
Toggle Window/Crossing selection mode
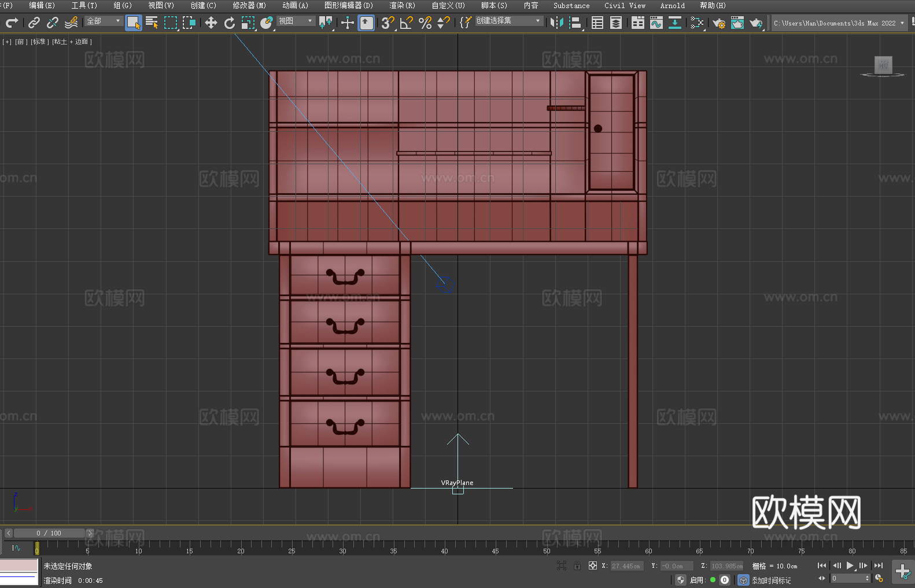coord(189,23)
